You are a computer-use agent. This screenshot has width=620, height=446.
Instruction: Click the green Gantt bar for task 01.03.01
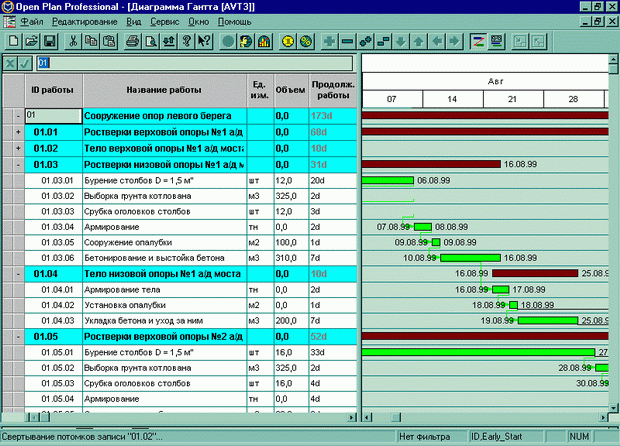pyautogui.click(x=387, y=180)
